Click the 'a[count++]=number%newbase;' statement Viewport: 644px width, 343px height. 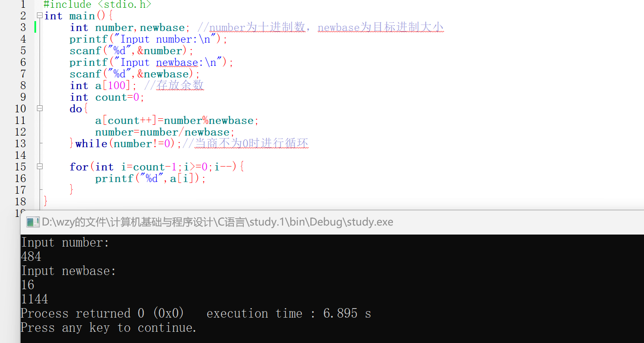(x=177, y=121)
